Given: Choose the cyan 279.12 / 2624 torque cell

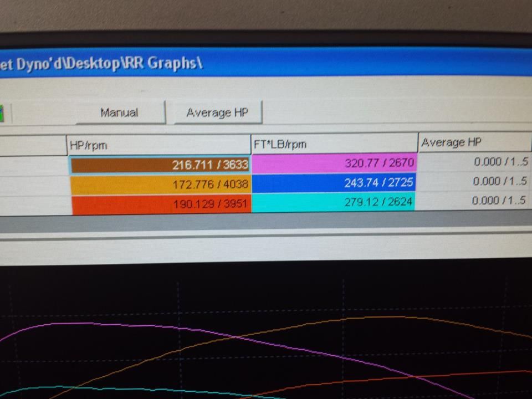Looking at the screenshot, I should pos(334,202).
